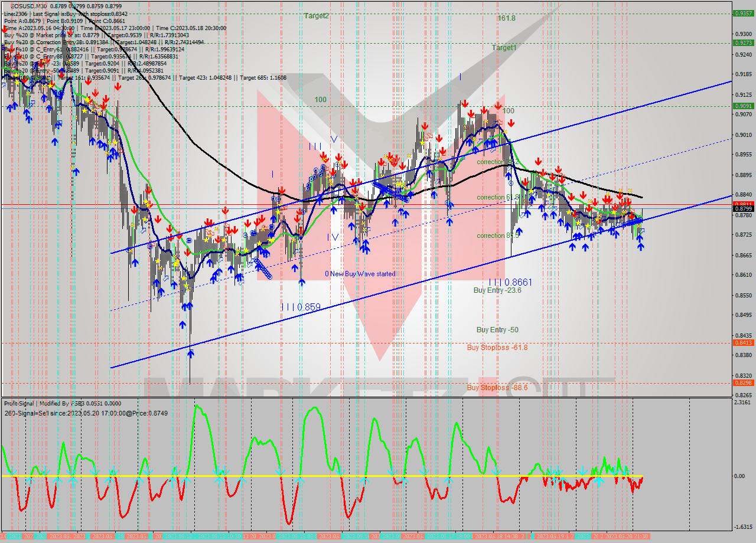Viewport: 756px width, 543px height.
Task: Click the -1.6315 indicator scale value
Action: click(743, 527)
